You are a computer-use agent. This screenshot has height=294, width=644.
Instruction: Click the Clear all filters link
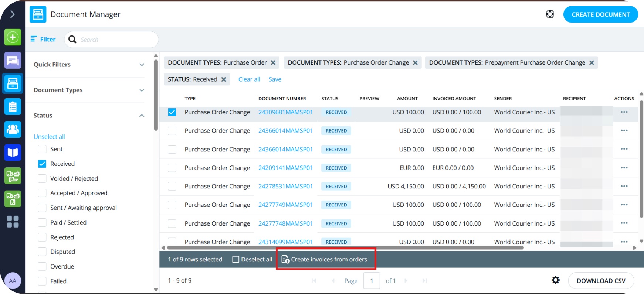[x=249, y=79]
